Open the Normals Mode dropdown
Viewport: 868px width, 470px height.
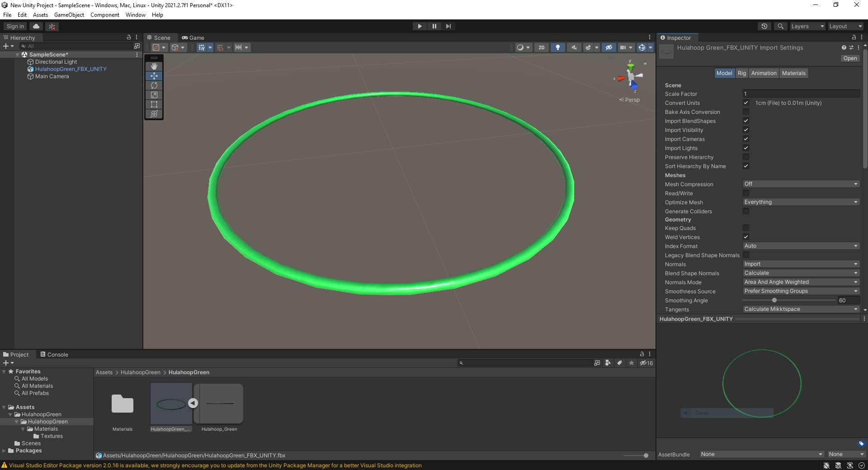[x=801, y=282]
